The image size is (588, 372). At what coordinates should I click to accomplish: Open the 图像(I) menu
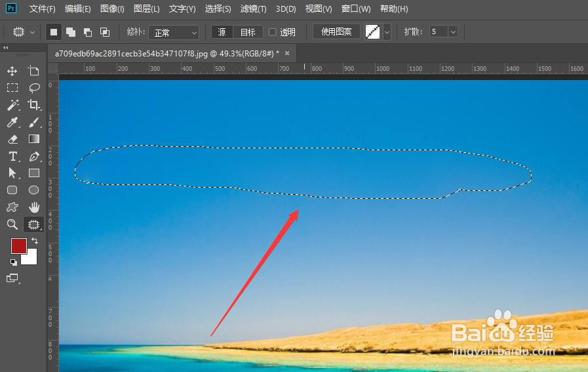[112, 9]
